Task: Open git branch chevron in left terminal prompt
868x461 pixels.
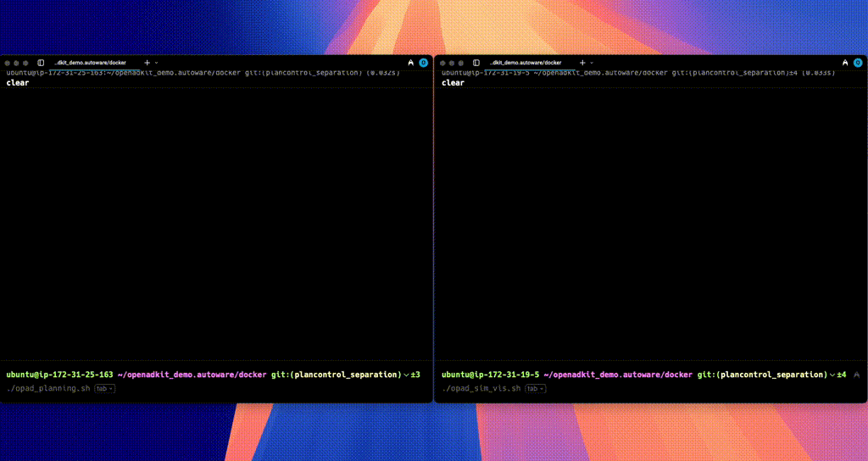Action: pos(406,375)
